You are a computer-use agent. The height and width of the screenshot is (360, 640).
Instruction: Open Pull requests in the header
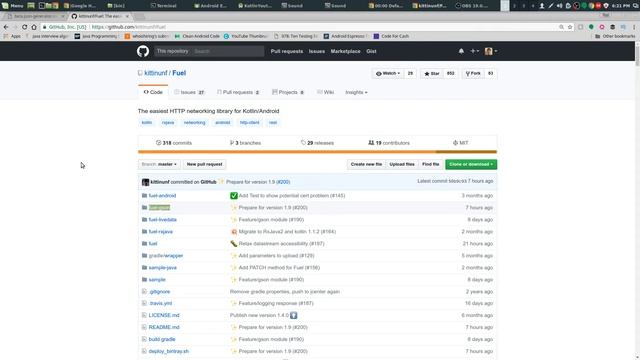pos(287,51)
